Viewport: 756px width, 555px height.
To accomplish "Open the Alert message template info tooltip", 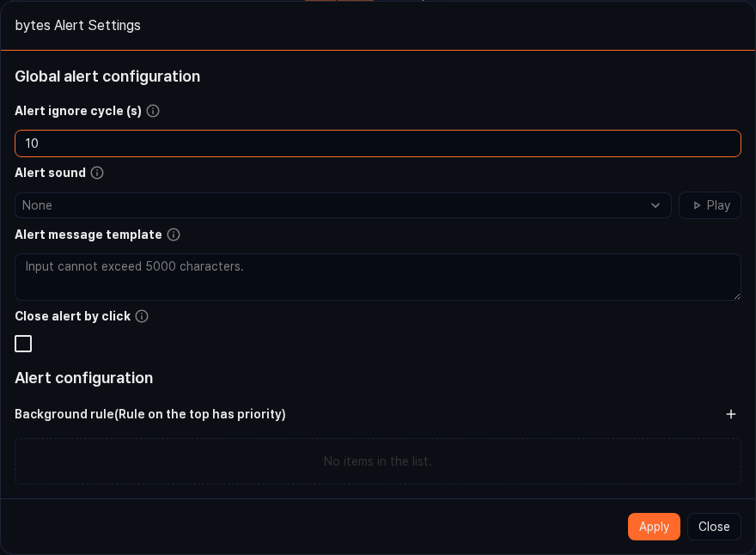I will [x=174, y=235].
